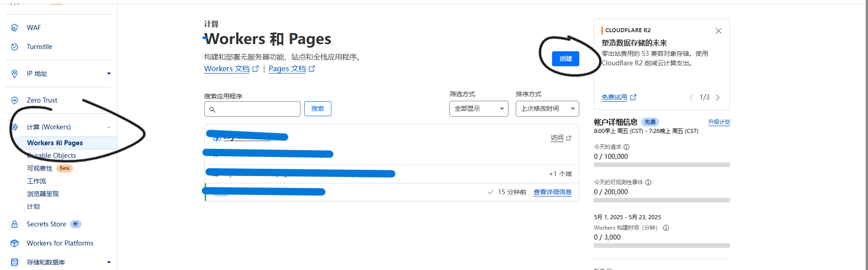Viewport: 868px width, 270px height.
Task: Collapse the 计算 (Workers) sidebar section
Action: [x=108, y=127]
